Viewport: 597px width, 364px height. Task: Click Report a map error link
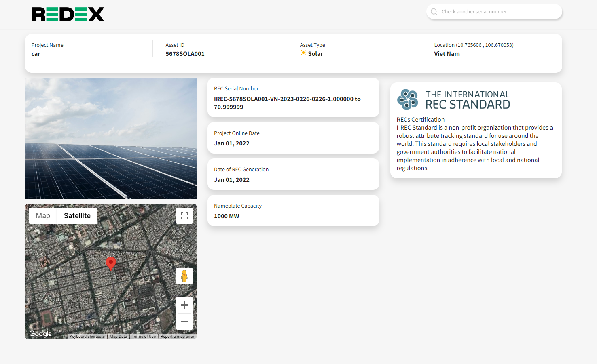177,337
